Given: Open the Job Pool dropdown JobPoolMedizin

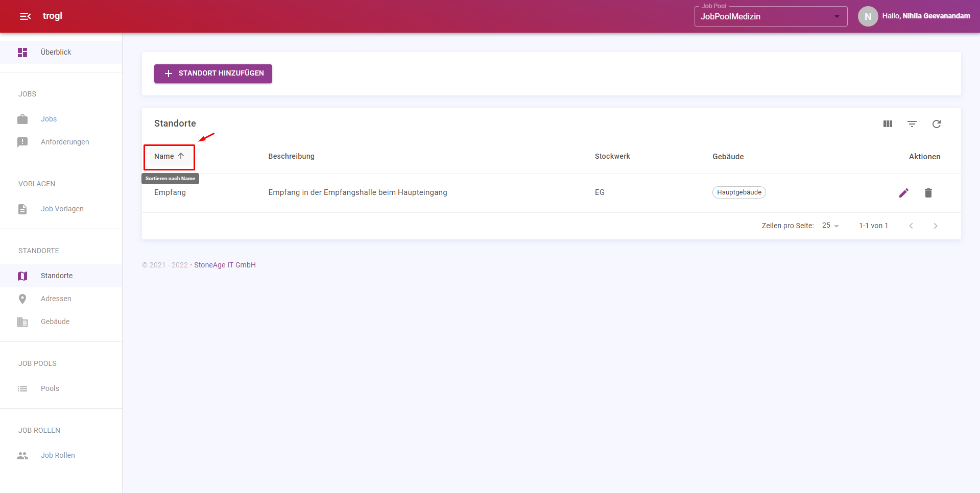Looking at the screenshot, I should pos(771,16).
